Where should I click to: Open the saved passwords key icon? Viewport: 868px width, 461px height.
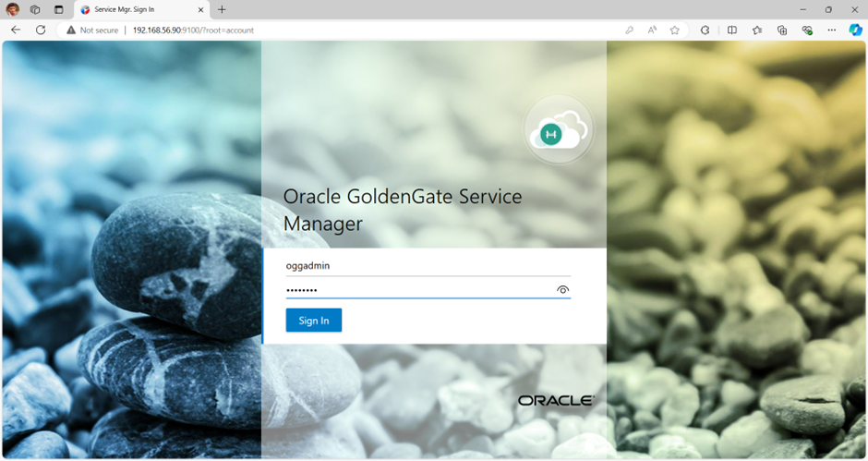(629, 30)
